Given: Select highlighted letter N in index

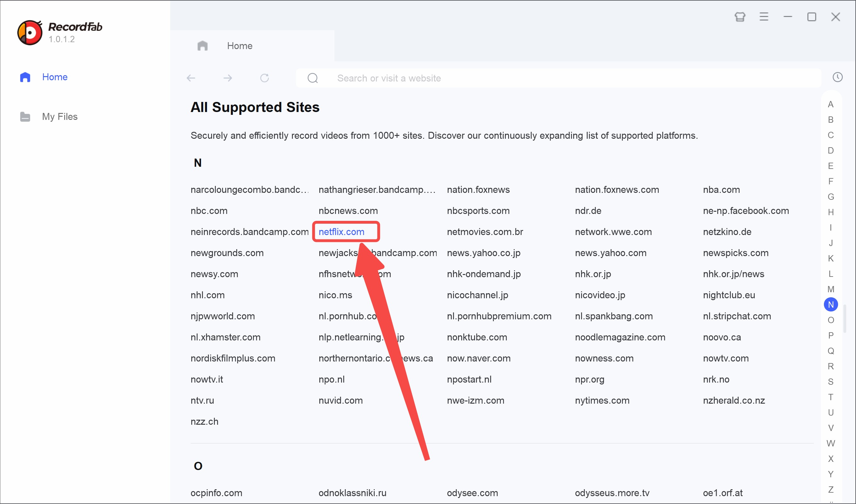Looking at the screenshot, I should [x=831, y=305].
